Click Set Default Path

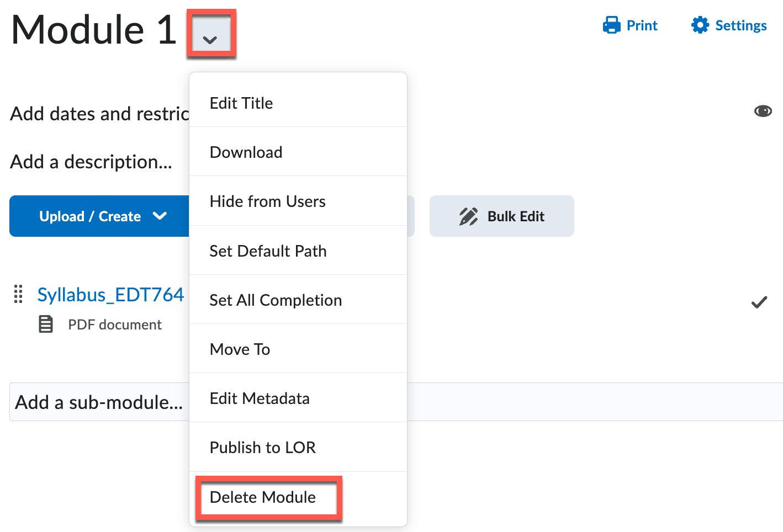coord(268,251)
